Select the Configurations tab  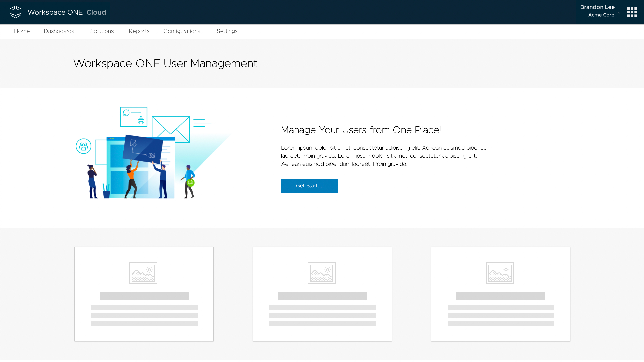coord(182,31)
